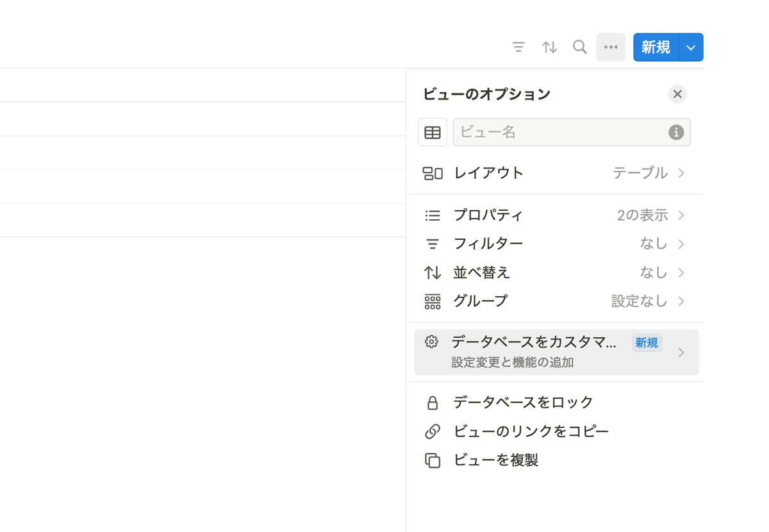This screenshot has width=769, height=532.
Task: Focus the ビュー名 input field
Action: 572,132
